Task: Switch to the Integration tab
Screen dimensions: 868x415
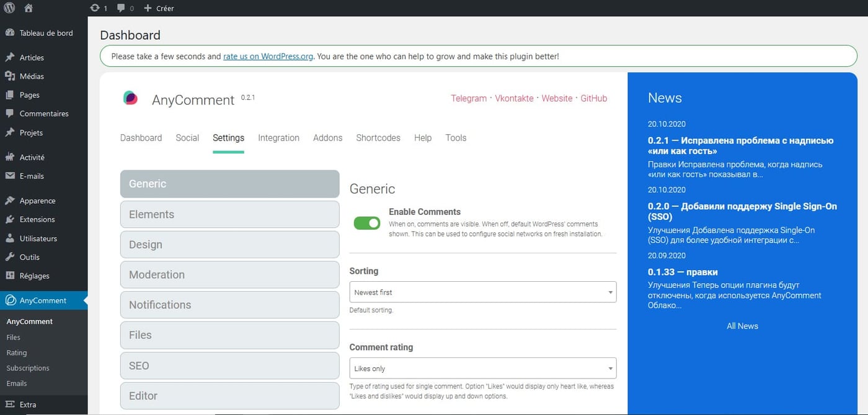Action: click(278, 138)
